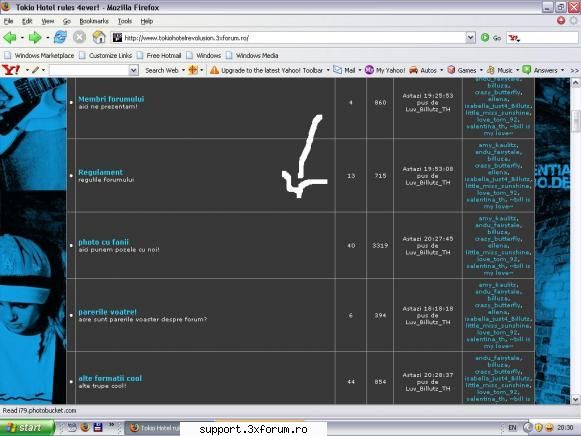
Task: Open the Yahoo toolbar search box dropdown
Action: 134,70
